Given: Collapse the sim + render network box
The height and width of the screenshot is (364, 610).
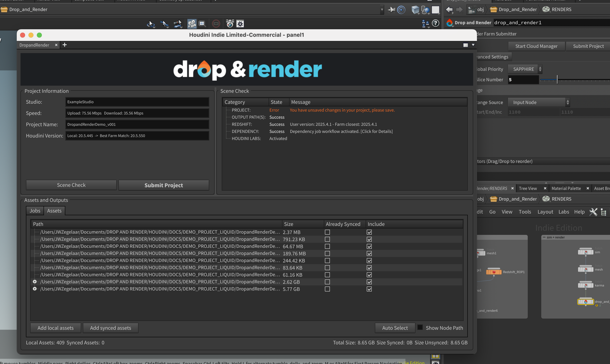Looking at the screenshot, I should (544, 237).
